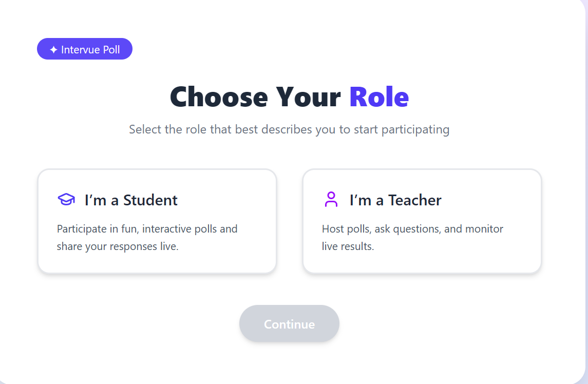Screen dimensions: 588x384
Task: Click the purple "Role" word in heading
Action: point(379,97)
